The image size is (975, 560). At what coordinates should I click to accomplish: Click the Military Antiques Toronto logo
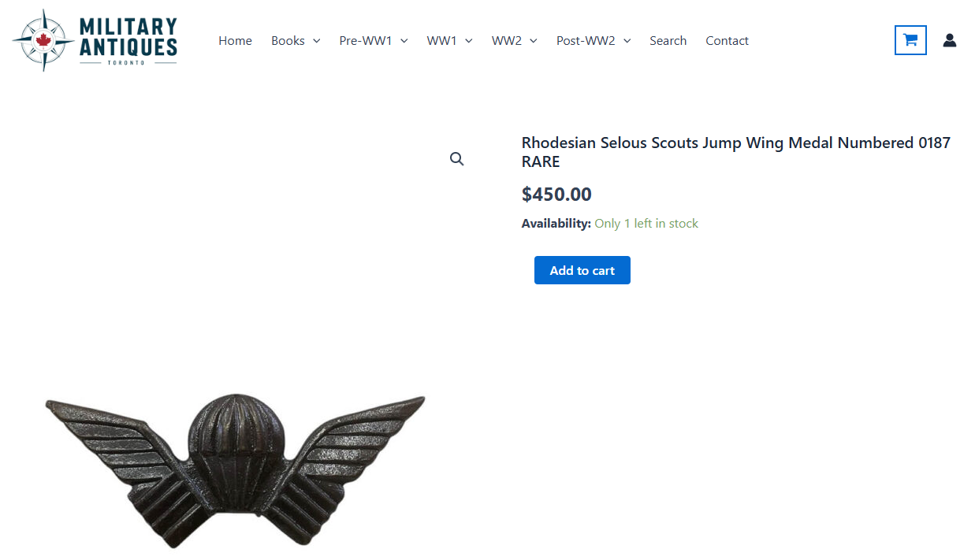point(95,40)
